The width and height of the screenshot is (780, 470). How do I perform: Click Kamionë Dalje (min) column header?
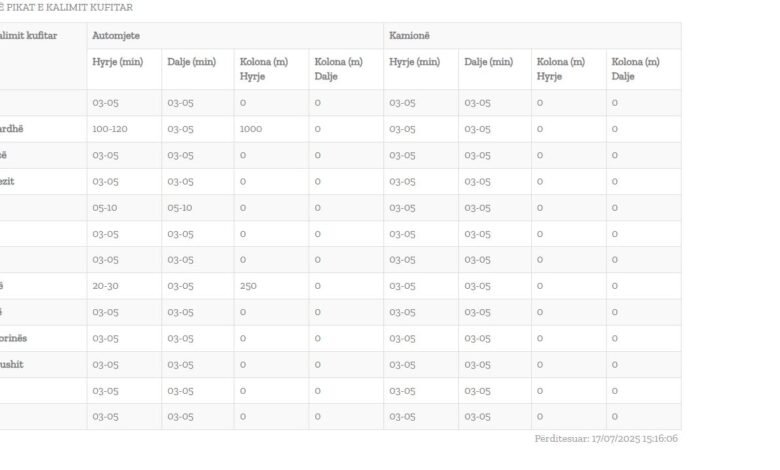[x=488, y=62]
